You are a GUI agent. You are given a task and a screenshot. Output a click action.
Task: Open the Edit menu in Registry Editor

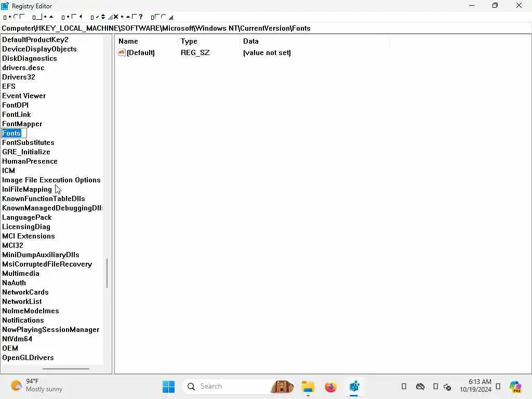point(43,17)
